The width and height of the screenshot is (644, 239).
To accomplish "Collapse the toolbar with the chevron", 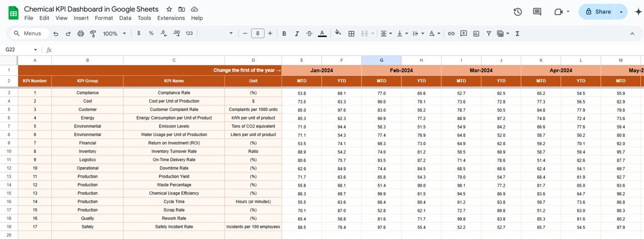I will tap(632, 34).
